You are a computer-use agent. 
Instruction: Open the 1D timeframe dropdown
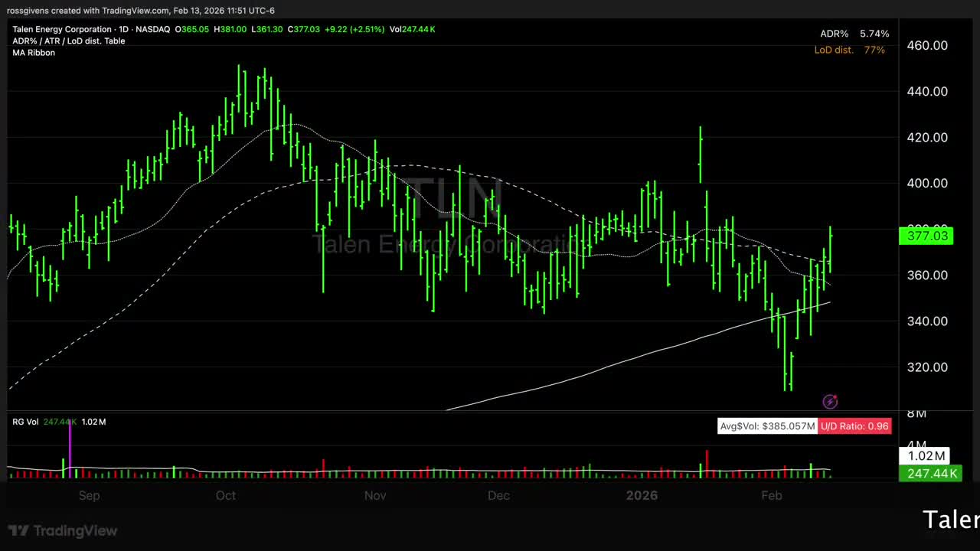[x=125, y=29]
